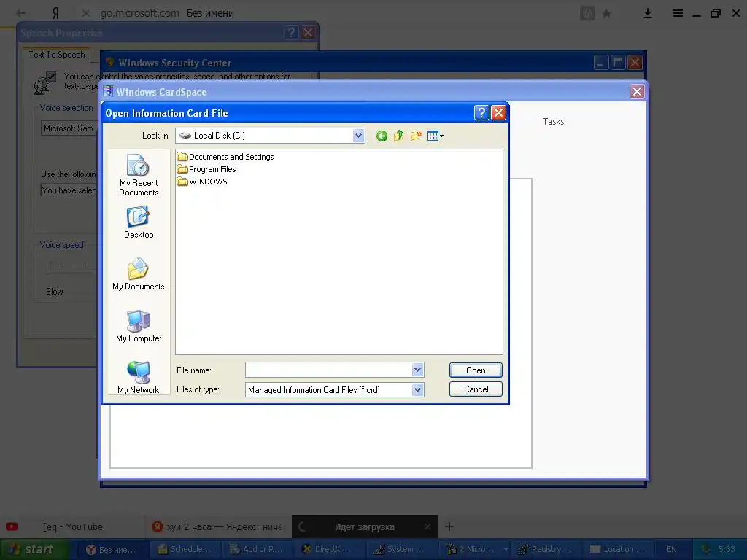The width and height of the screenshot is (747, 560).
Task: Click the Yandex Я logo button
Action: (55, 13)
